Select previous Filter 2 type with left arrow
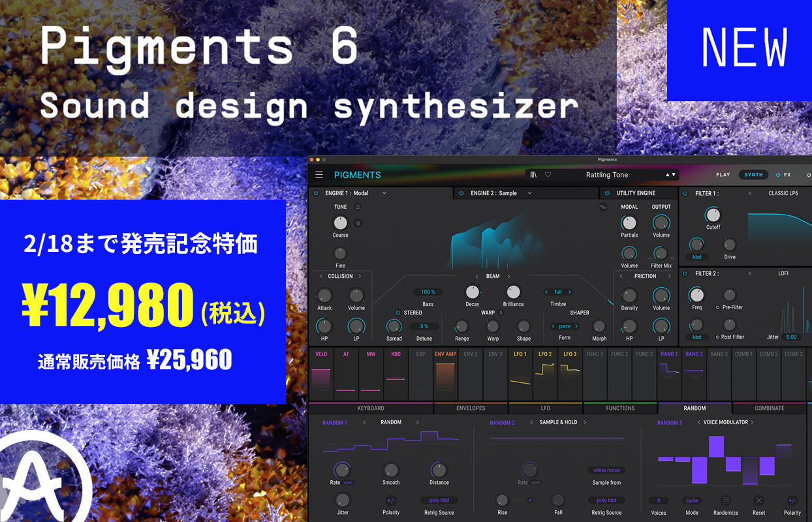The width and height of the screenshot is (812, 522). [750, 273]
